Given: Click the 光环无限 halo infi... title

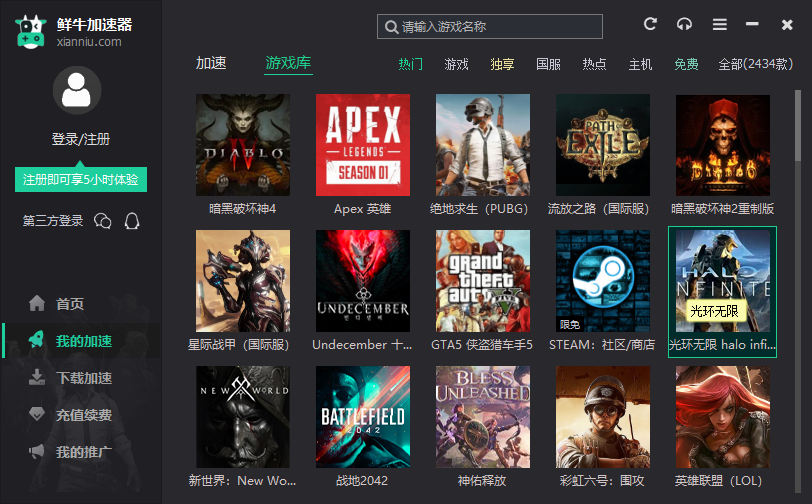Looking at the screenshot, I should tap(722, 344).
